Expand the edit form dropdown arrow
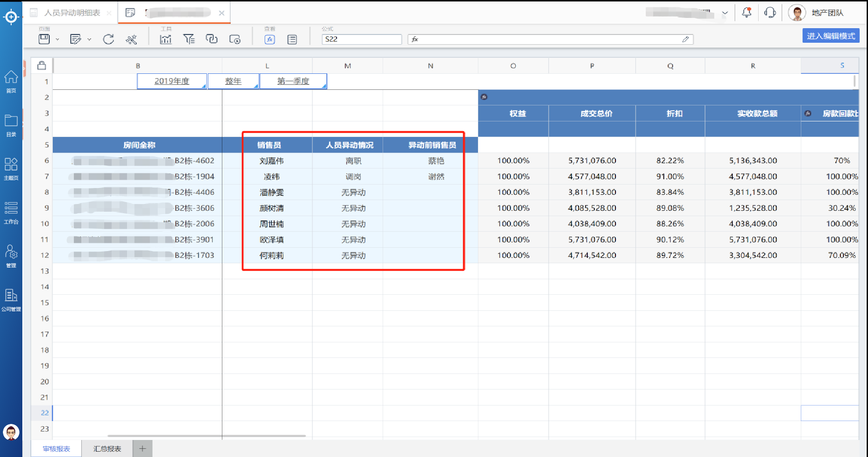868x457 pixels. (89, 39)
